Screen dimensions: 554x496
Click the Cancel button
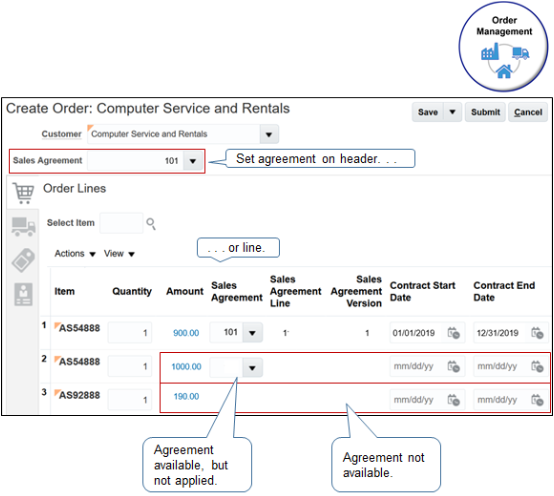528,112
